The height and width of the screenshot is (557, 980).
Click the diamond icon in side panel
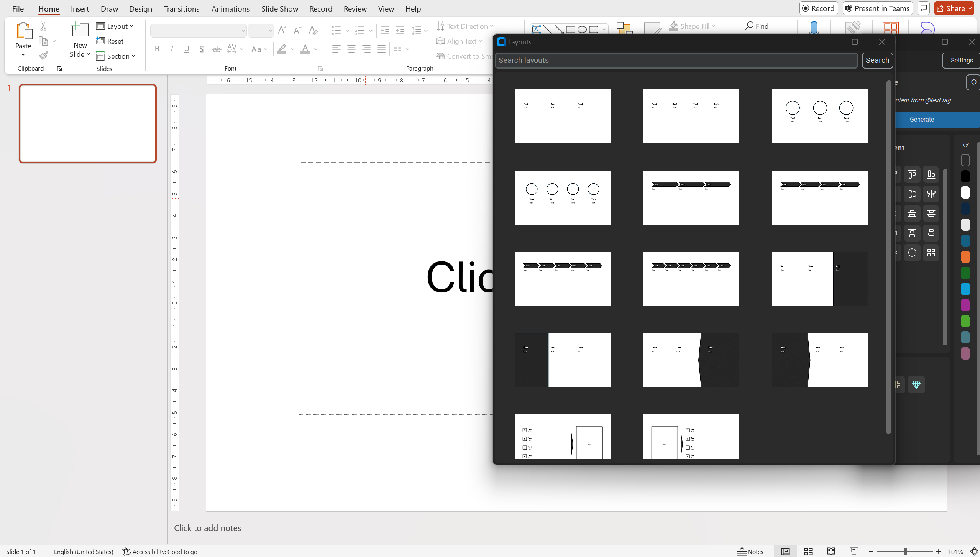point(916,384)
